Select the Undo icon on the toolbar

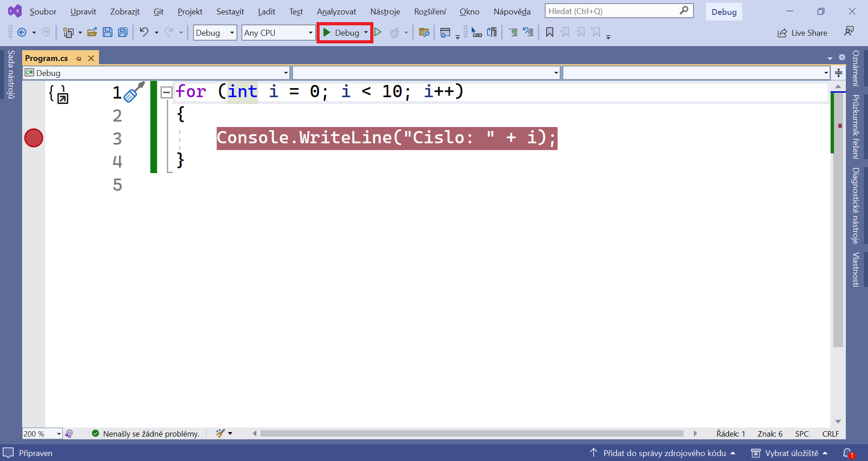[x=144, y=32]
